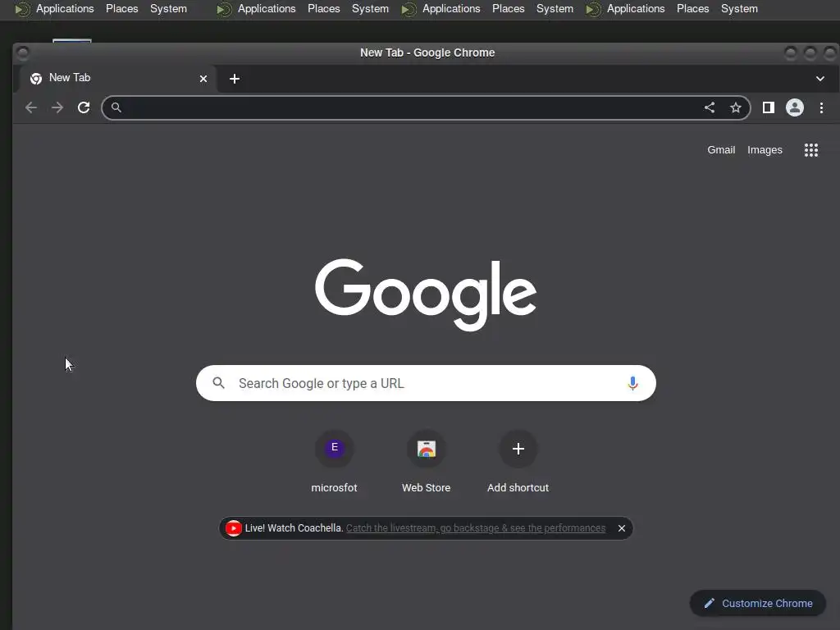Click the Customize Chrome button
Screen dimensions: 840x630
coord(757,603)
